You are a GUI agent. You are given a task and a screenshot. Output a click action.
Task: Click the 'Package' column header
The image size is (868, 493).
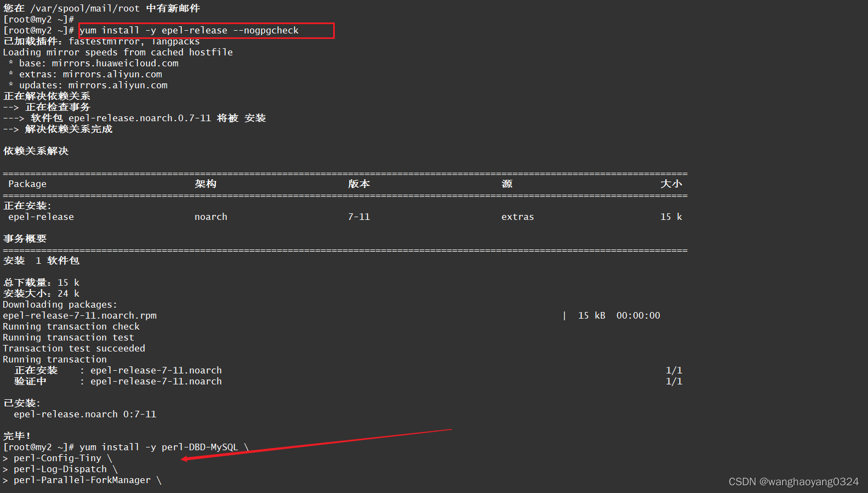point(27,184)
